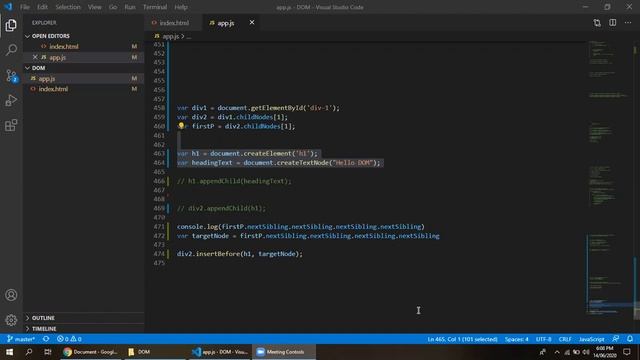Open the Manage gear icon
Viewport: 640px width, 360px height.
tap(11, 320)
